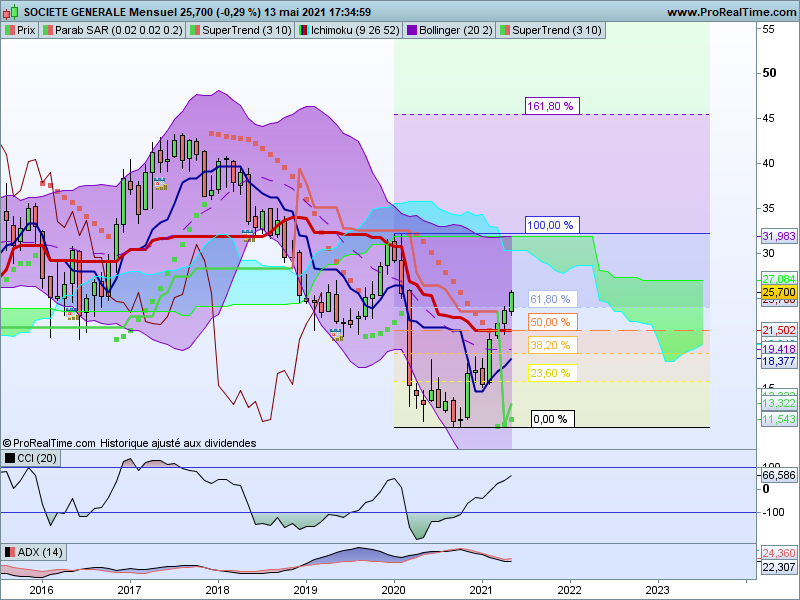This screenshot has height=600, width=800.
Task: Open the Parab SAR (0.02 0.02 0.2) legend entry
Action: pyautogui.click(x=113, y=31)
